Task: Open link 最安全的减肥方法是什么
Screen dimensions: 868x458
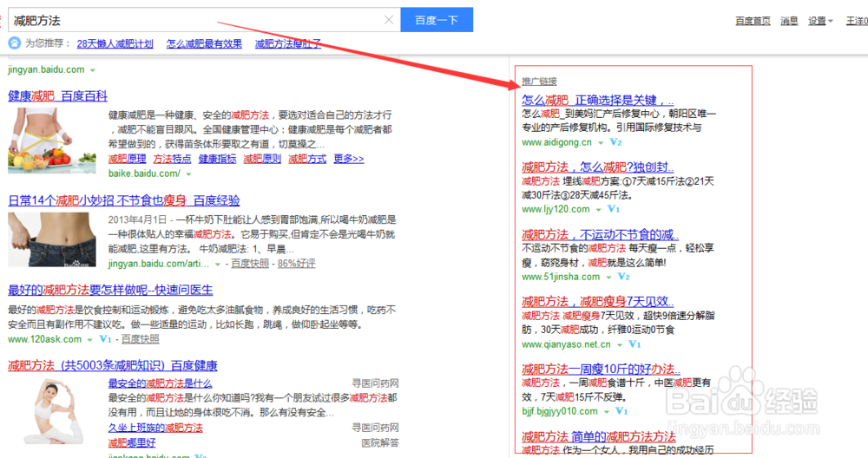Action: pos(160,383)
